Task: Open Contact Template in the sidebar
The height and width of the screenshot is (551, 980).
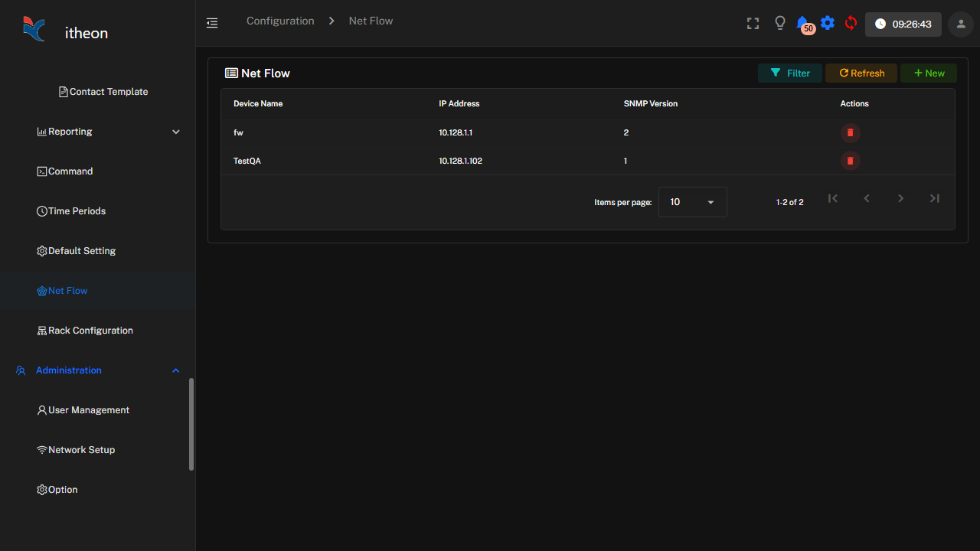Action: tap(103, 92)
